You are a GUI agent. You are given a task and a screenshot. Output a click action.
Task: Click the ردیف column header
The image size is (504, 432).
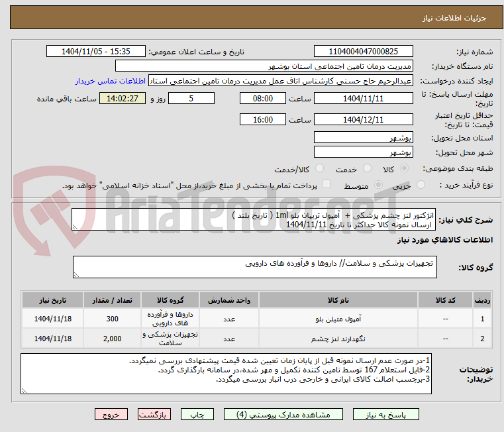tap(482, 300)
